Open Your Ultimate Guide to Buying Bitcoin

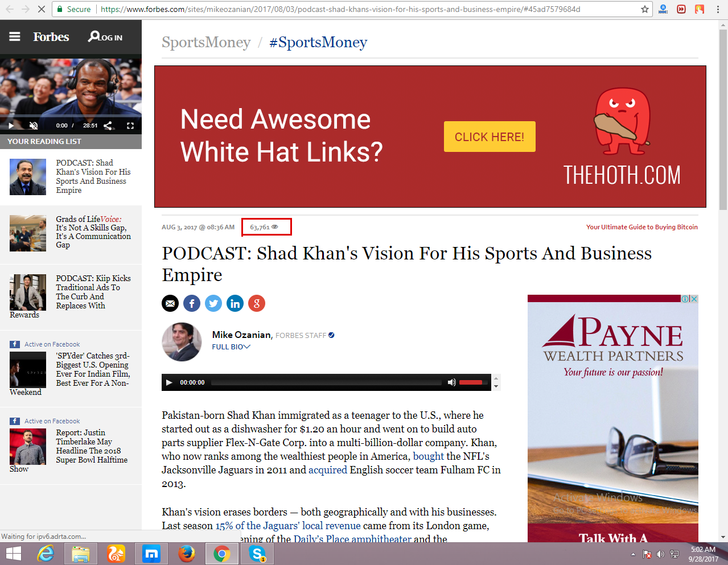(642, 227)
